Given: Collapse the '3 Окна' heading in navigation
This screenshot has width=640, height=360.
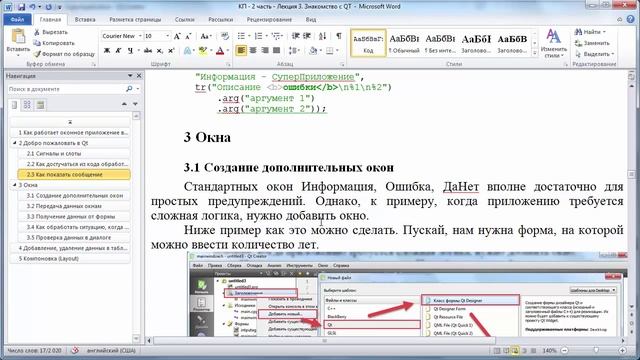Looking at the screenshot, I should click(14, 185).
